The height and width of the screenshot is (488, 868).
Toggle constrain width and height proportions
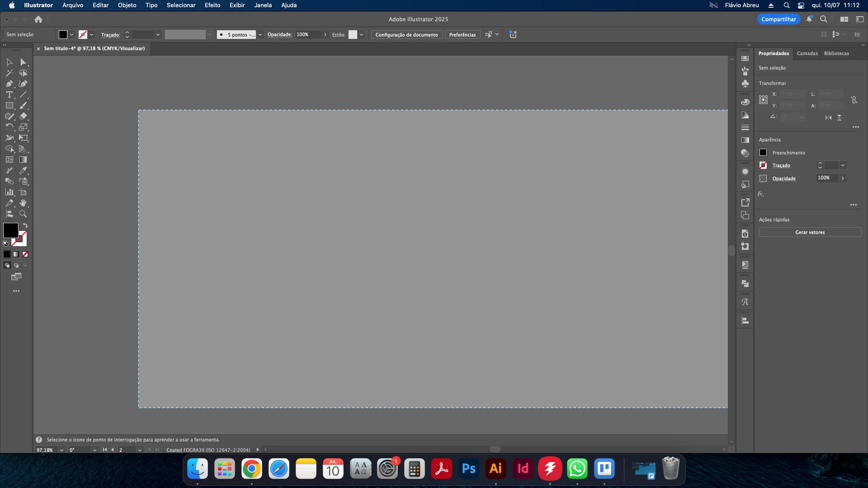[x=854, y=100]
